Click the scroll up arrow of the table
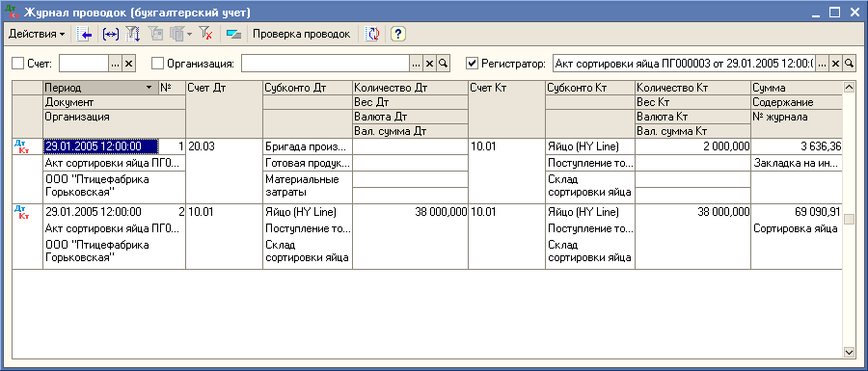The height and width of the screenshot is (371, 868). coord(849,88)
